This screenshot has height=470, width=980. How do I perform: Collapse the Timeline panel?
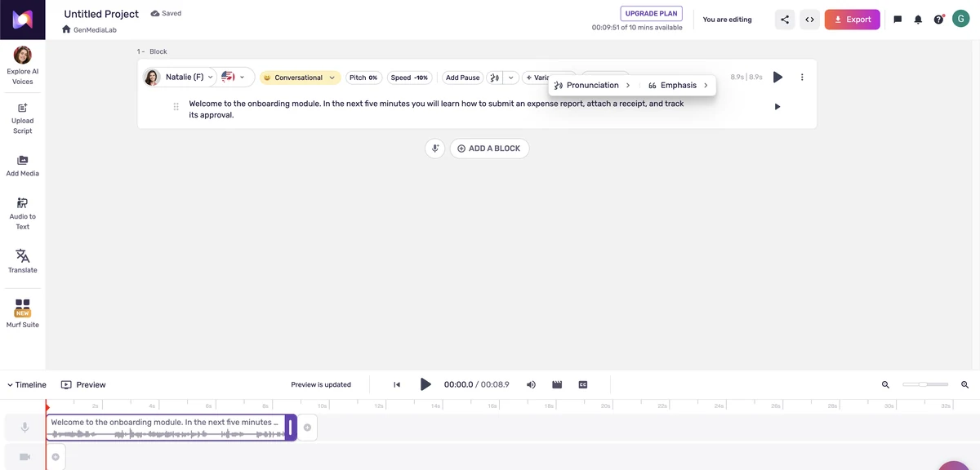coord(27,384)
